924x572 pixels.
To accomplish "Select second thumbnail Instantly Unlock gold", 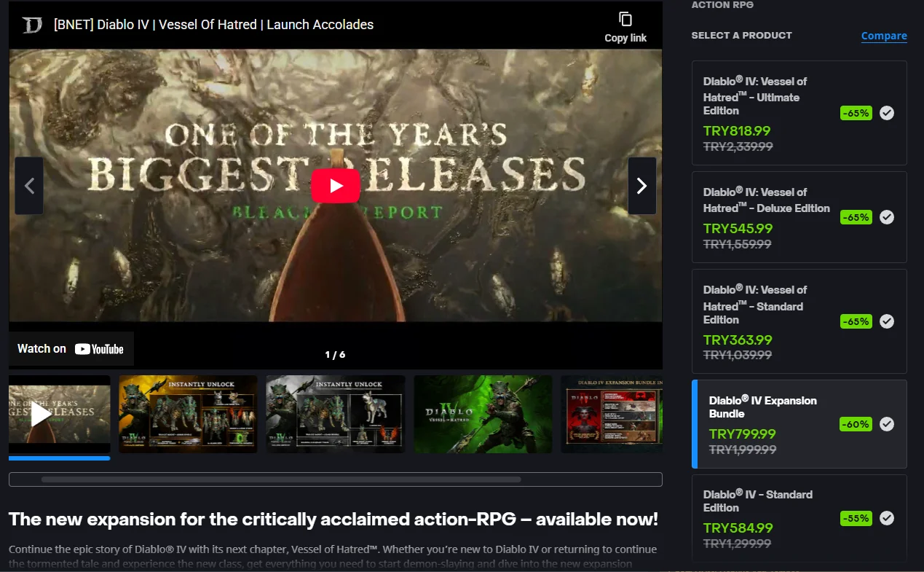I will [x=188, y=414].
